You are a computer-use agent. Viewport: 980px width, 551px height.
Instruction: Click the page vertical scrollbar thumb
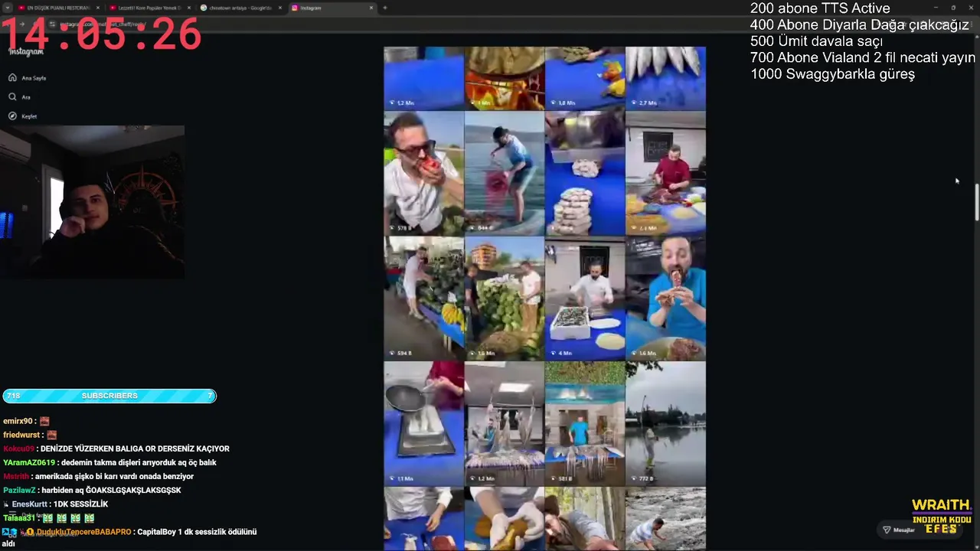[976, 201]
